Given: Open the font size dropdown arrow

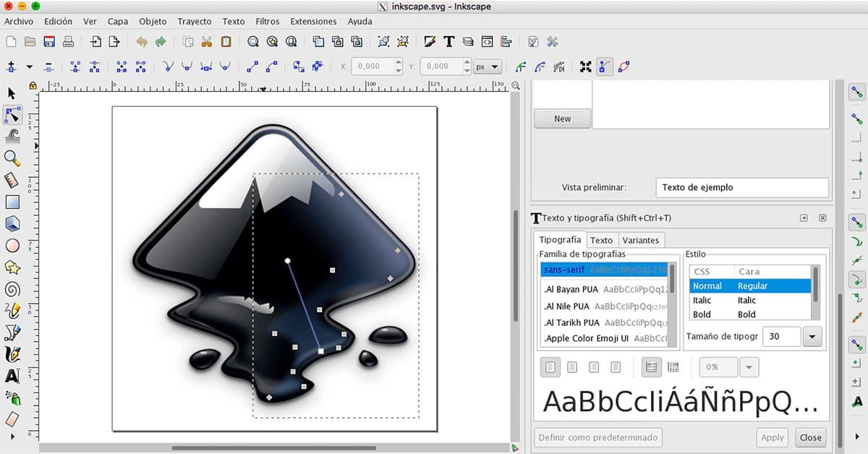Looking at the screenshot, I should tap(814, 336).
